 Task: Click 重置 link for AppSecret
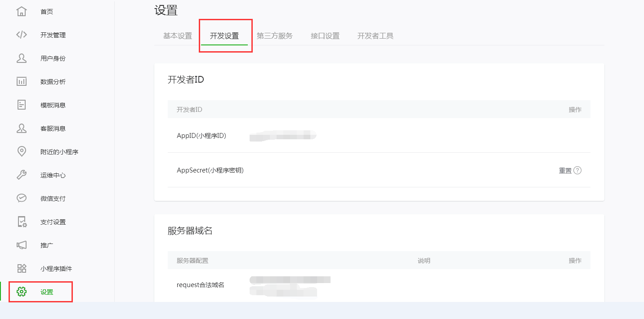pos(565,171)
